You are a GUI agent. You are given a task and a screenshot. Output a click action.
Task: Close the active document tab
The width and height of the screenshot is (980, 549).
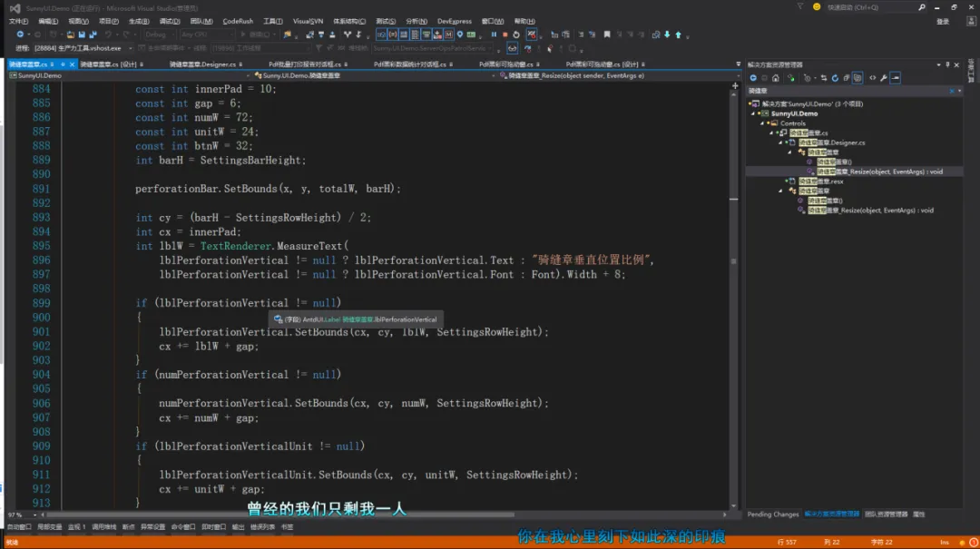click(x=72, y=64)
